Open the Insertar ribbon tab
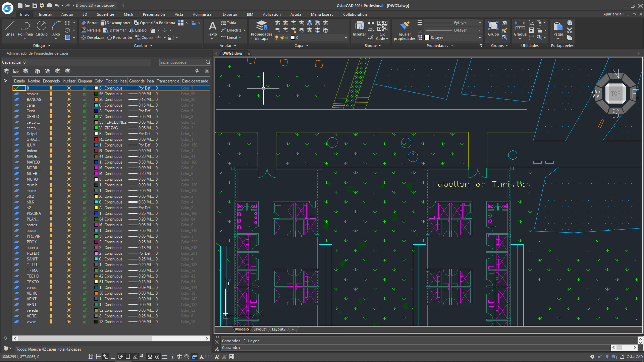 45,14
